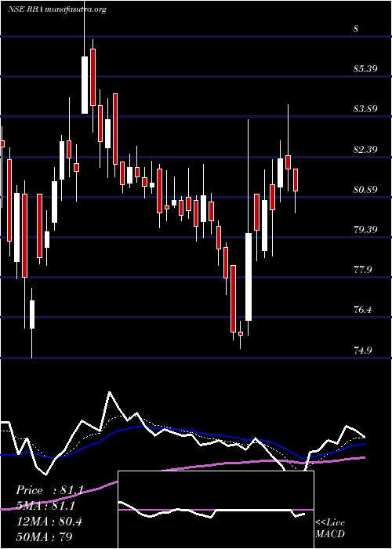Select the 12MA : 80.4 legend entry

click(49, 522)
